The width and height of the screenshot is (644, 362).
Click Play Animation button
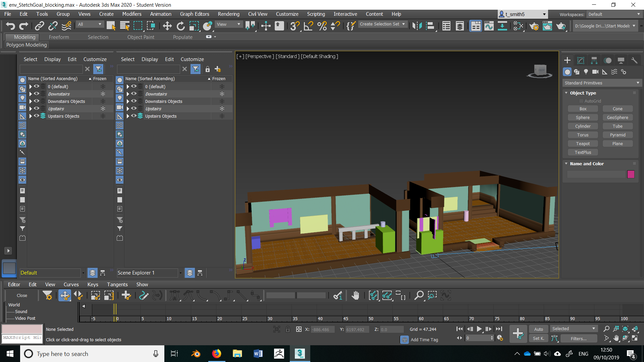point(479,329)
